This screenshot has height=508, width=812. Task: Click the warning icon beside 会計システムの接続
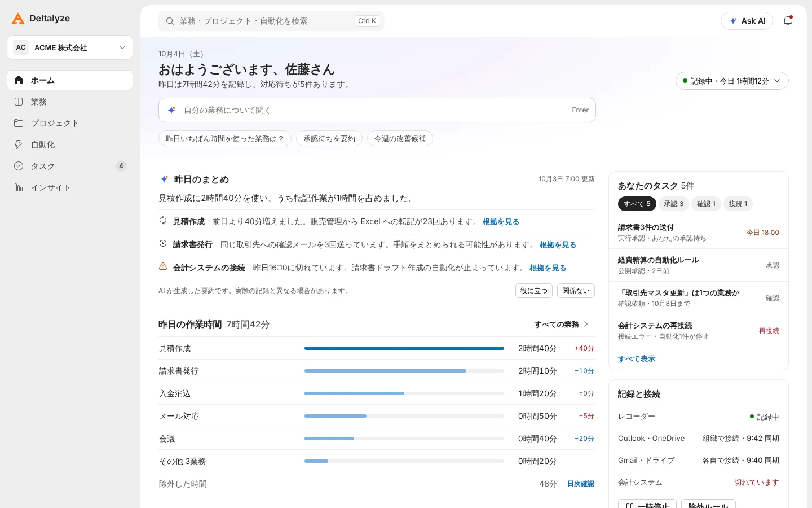point(163,266)
